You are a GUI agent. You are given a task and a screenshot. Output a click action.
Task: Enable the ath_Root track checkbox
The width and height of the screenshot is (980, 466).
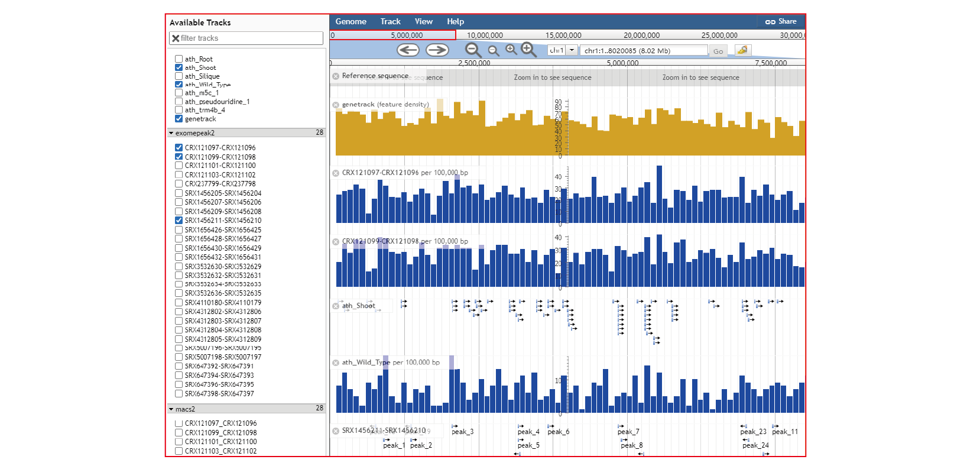pyautogui.click(x=179, y=59)
